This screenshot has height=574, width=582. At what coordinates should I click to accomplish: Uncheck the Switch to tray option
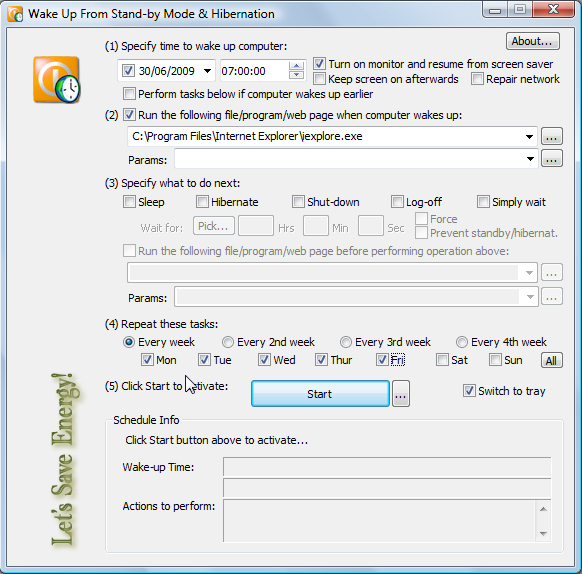pyautogui.click(x=469, y=391)
